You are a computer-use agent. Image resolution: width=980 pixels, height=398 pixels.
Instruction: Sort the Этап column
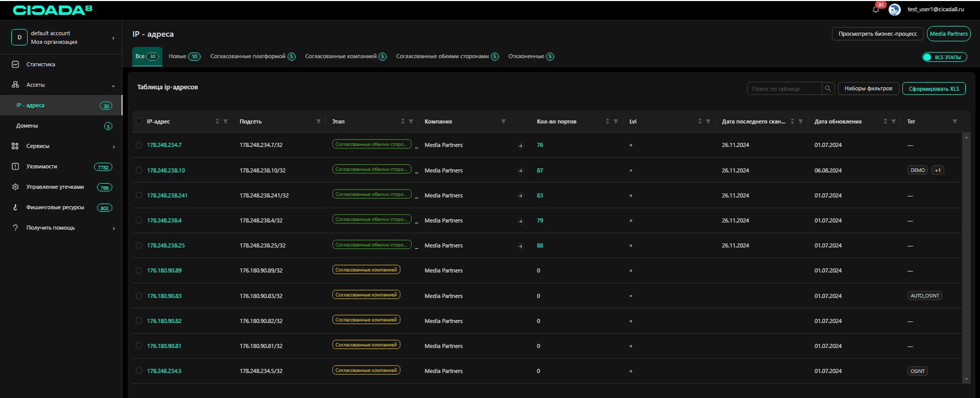click(403, 121)
